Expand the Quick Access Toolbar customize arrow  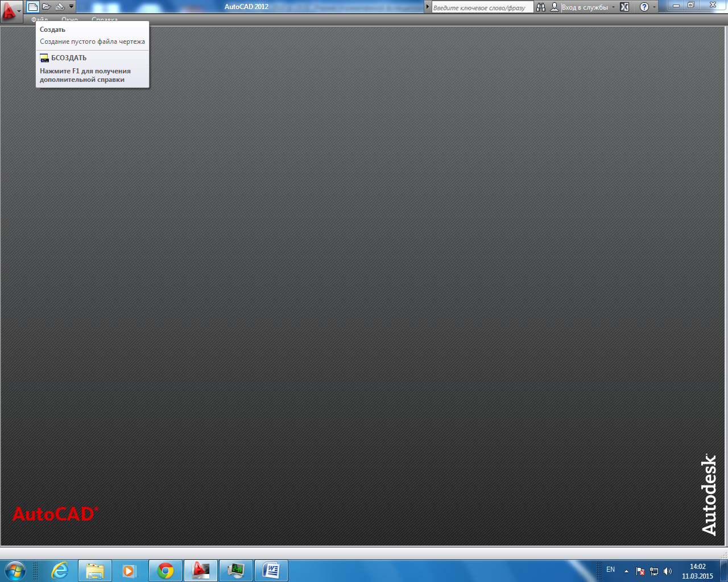pos(72,7)
